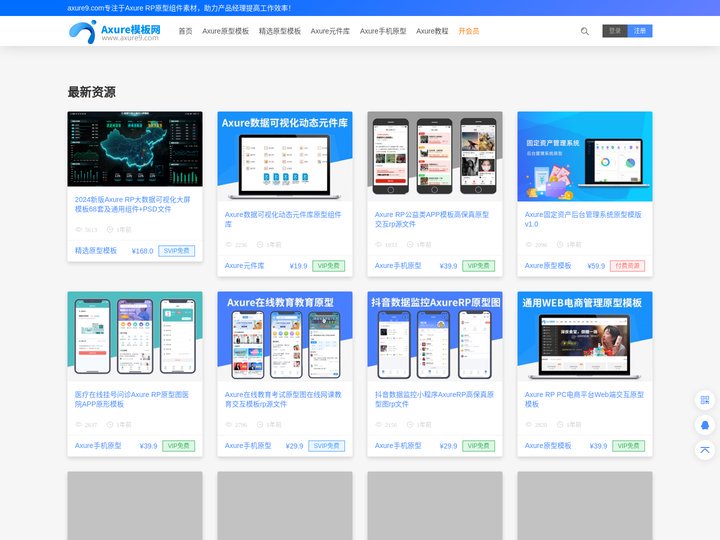The height and width of the screenshot is (540, 720).
Task: Open Axure在线教育教育原型 thumbnail
Action: [285, 336]
